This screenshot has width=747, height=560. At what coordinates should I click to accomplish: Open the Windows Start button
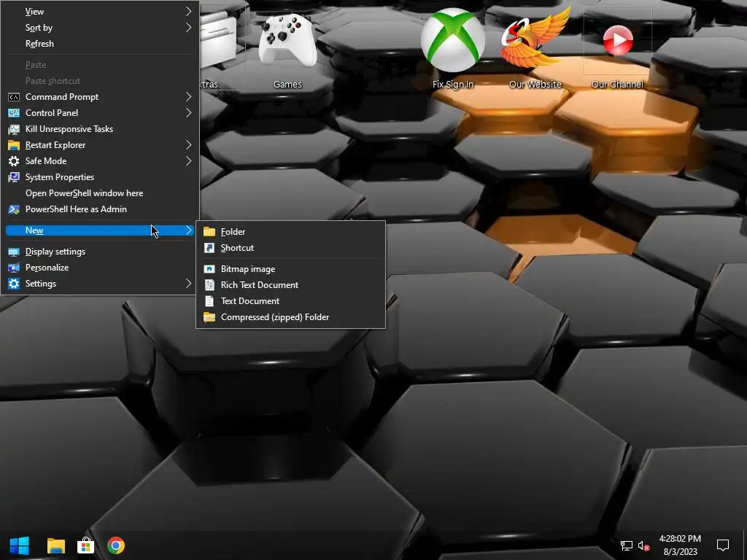click(x=20, y=545)
